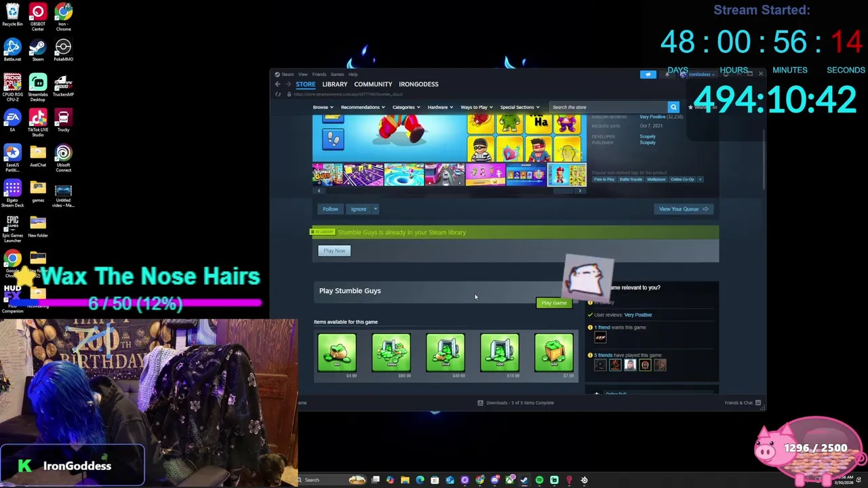Switch to the LIBRARY tab
The width and height of the screenshot is (868, 488).
334,84
